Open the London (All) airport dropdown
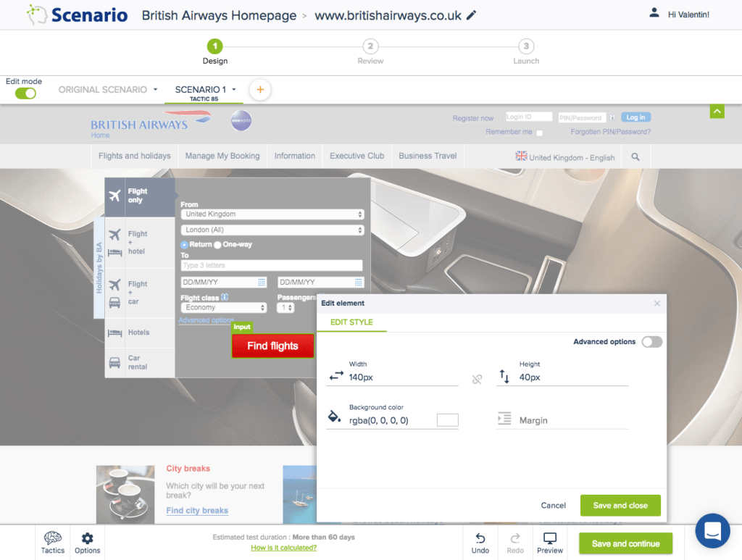The width and height of the screenshot is (742, 560). point(272,230)
